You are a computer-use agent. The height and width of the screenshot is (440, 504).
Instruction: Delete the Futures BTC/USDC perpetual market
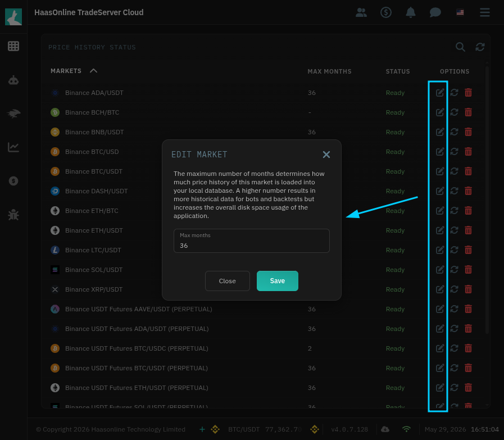click(469, 348)
